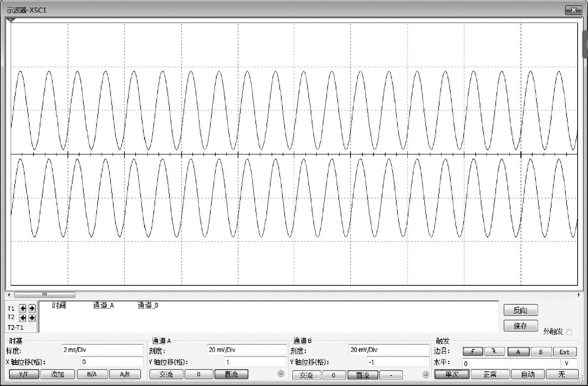This screenshot has height=386, width=588.
Task: Select rising edge trigger icon
Action: (473, 352)
